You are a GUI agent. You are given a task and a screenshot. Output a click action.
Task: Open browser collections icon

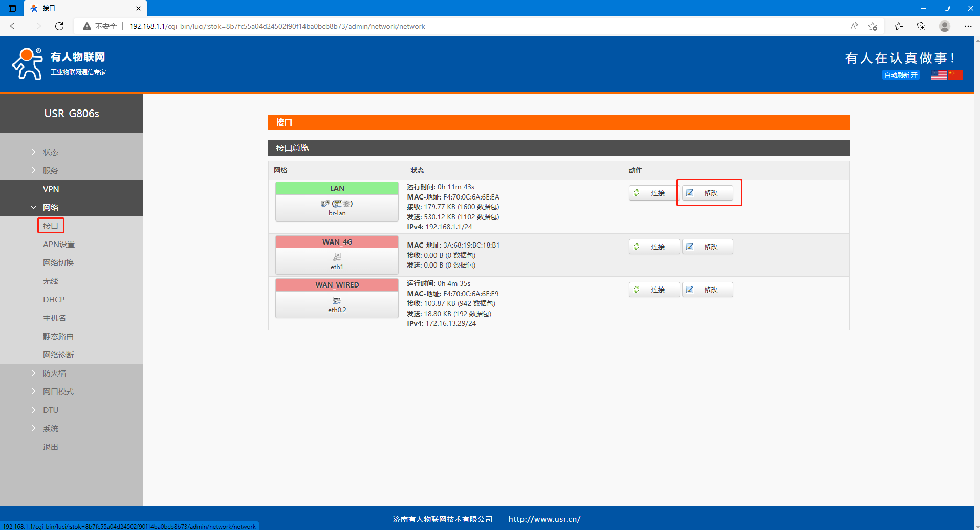pyautogui.click(x=921, y=26)
